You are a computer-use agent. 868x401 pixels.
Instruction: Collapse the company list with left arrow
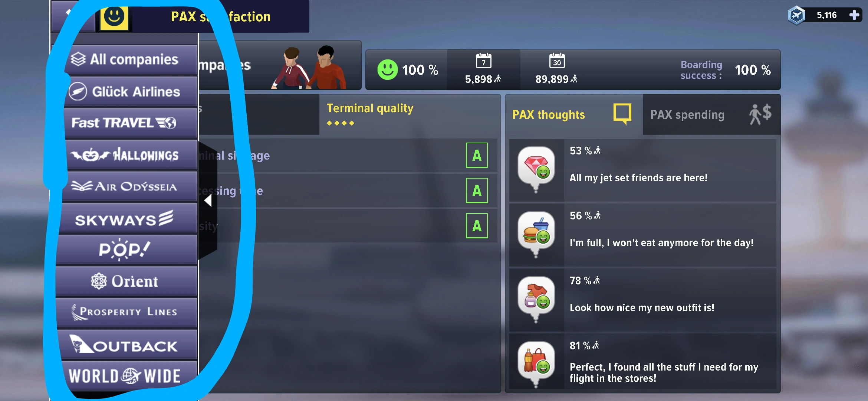tap(208, 200)
